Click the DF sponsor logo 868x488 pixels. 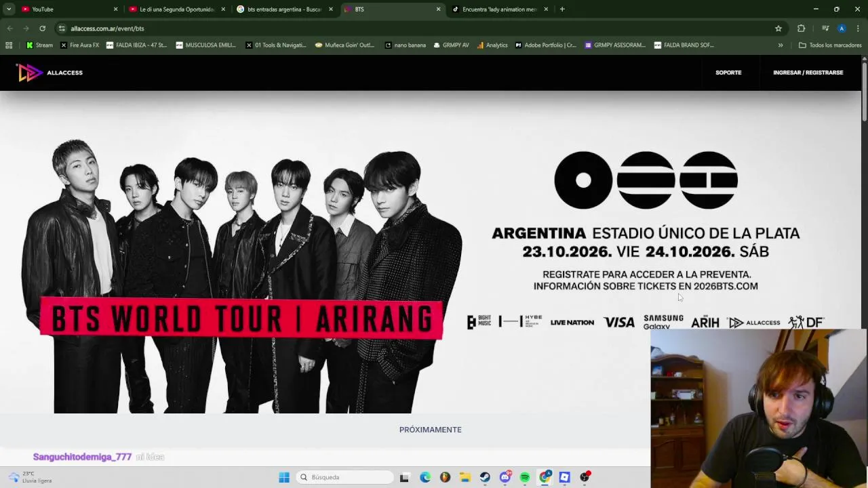click(x=806, y=322)
